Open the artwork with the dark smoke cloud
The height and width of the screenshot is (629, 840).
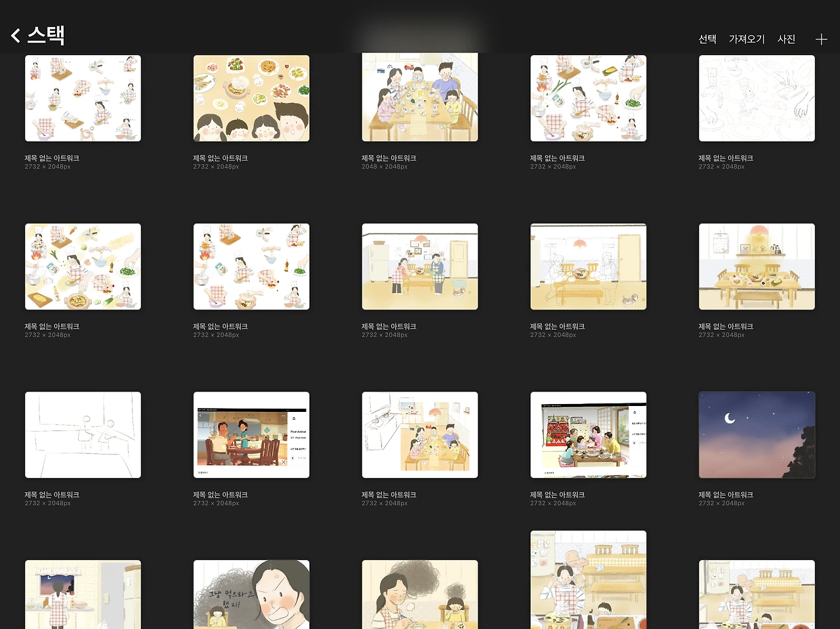(420, 594)
